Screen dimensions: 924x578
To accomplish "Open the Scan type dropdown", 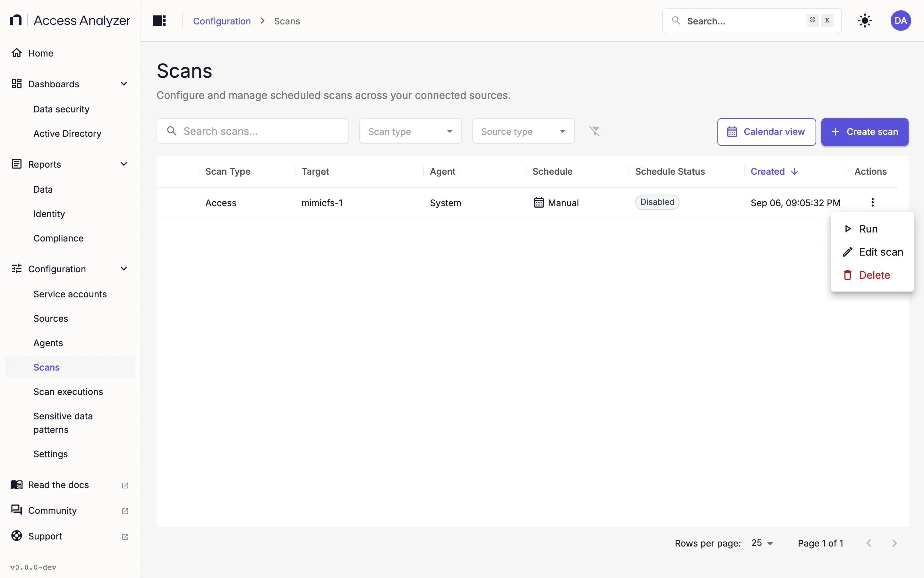I will pos(410,131).
